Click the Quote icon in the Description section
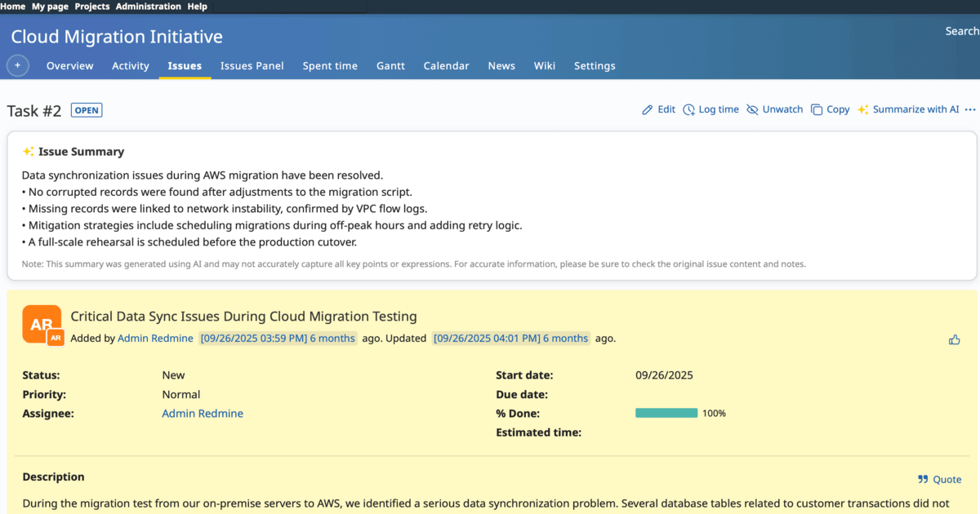This screenshot has height=514, width=980. coord(924,479)
